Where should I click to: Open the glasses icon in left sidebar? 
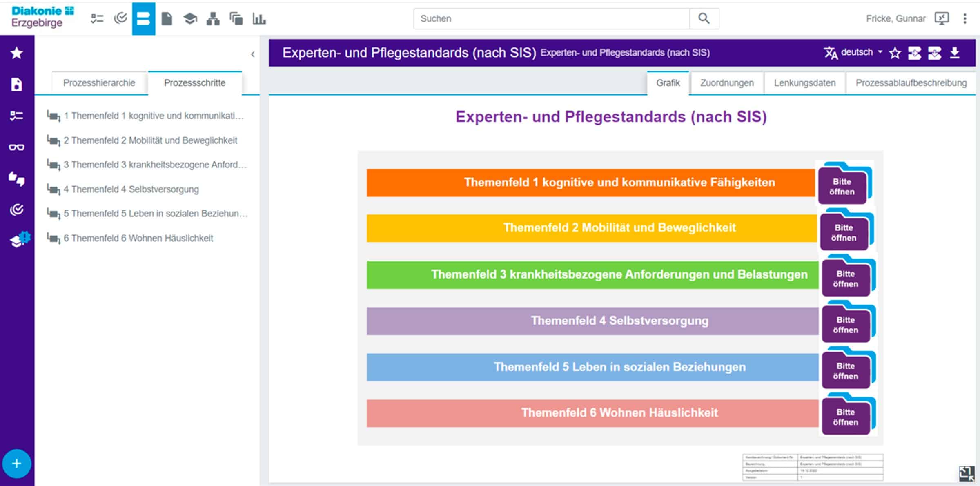(17, 147)
